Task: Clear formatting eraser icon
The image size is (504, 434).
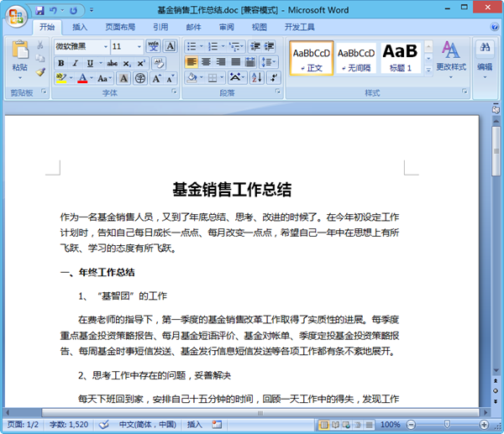Action: [159, 63]
